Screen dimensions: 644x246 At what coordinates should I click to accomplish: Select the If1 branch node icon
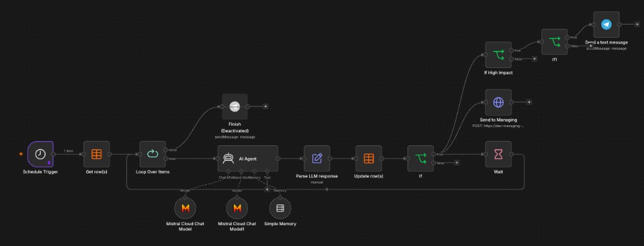[x=555, y=42]
